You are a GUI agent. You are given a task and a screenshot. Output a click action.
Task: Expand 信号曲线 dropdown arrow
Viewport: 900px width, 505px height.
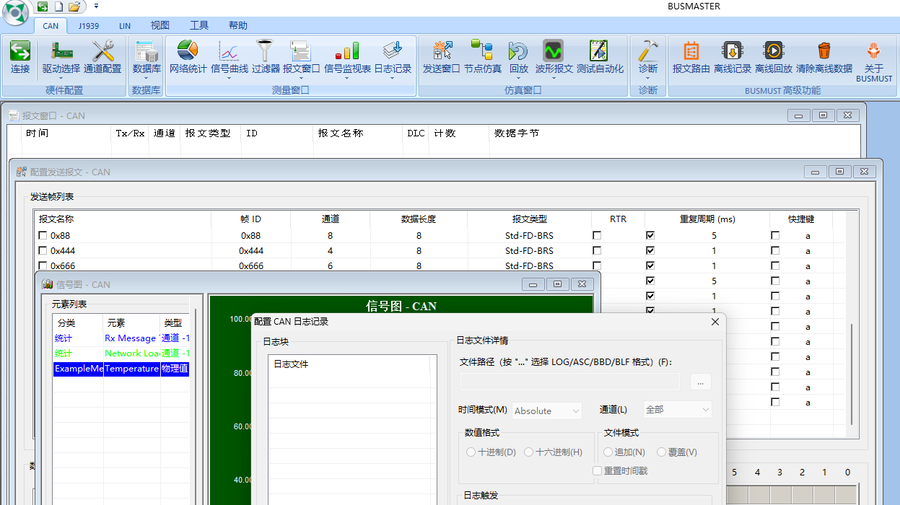(229, 77)
